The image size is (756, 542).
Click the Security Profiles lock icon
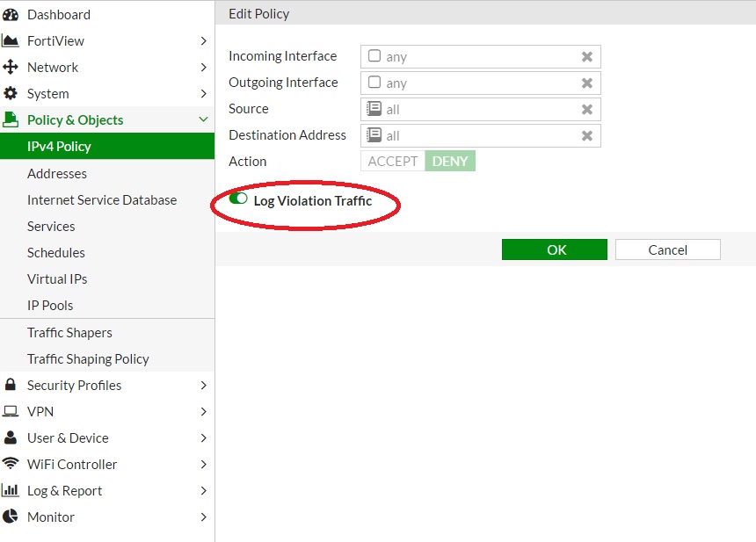(11, 385)
